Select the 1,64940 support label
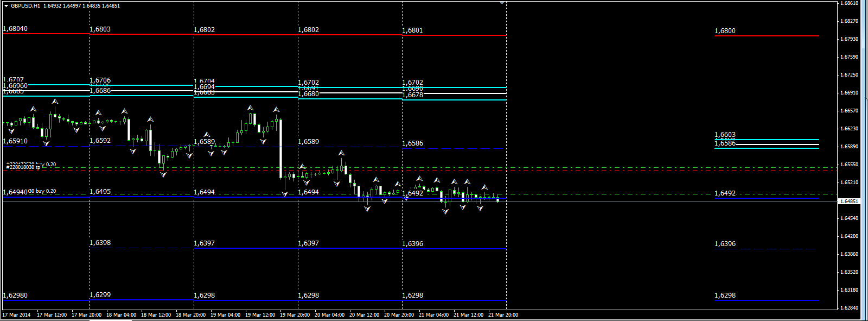The image size is (868, 321). tap(15, 192)
